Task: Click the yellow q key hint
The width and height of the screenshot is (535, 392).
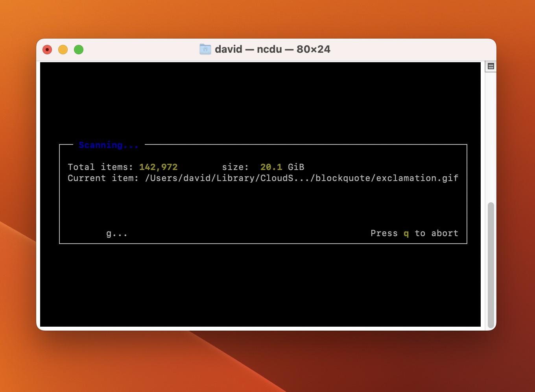Action: (x=406, y=233)
